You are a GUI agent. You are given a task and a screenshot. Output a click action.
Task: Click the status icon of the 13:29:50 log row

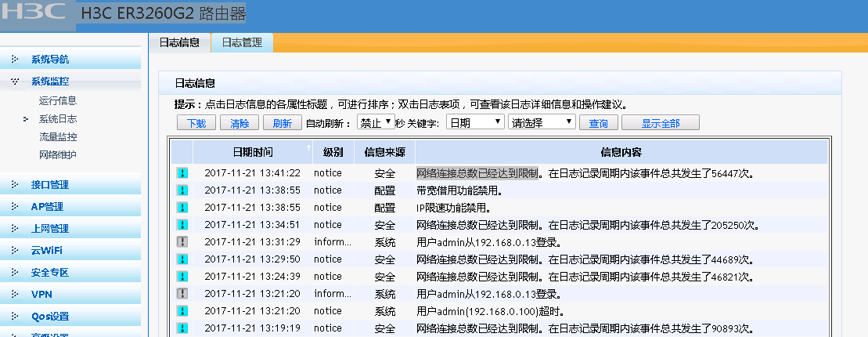pos(182,259)
